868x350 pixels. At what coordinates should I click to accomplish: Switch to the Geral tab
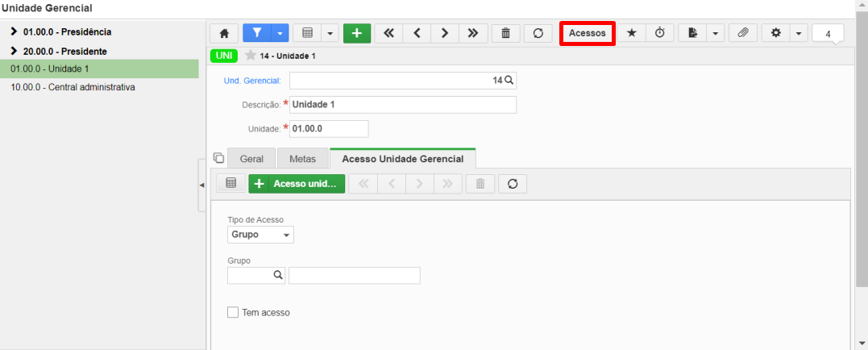click(x=251, y=158)
